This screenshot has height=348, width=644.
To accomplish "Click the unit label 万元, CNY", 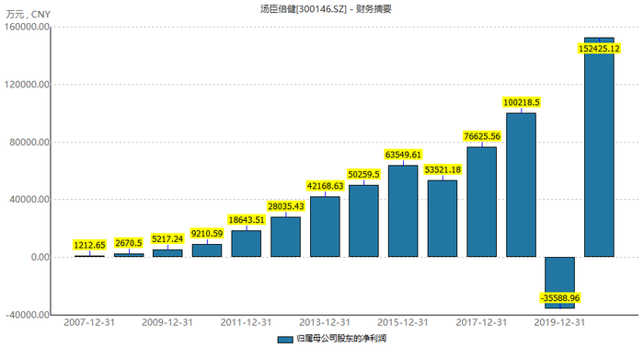I will click(28, 15).
